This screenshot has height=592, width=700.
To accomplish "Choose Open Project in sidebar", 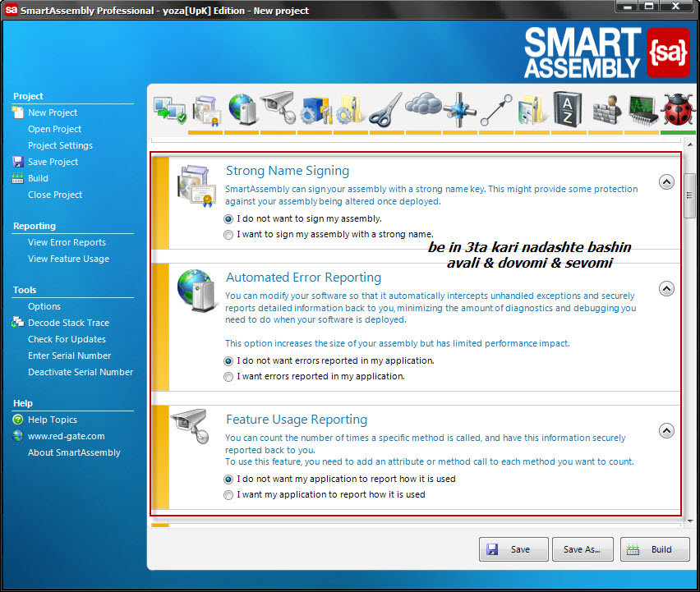I will (x=54, y=129).
